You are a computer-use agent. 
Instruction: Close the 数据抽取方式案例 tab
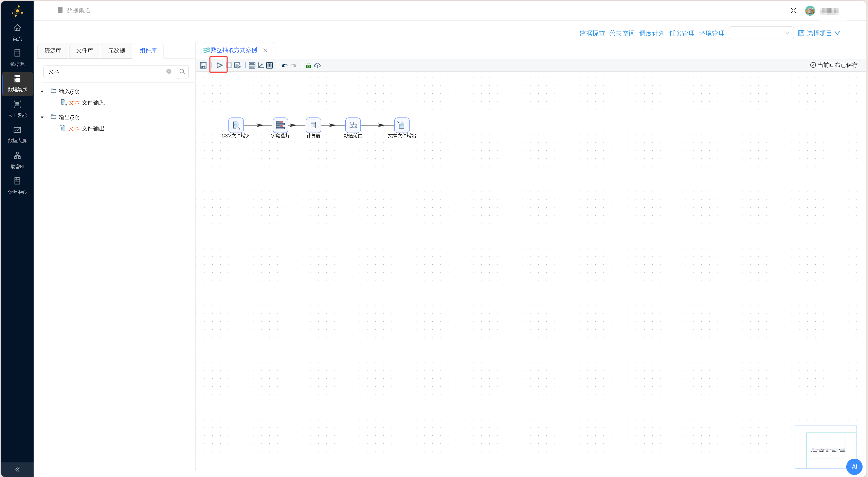pos(265,50)
